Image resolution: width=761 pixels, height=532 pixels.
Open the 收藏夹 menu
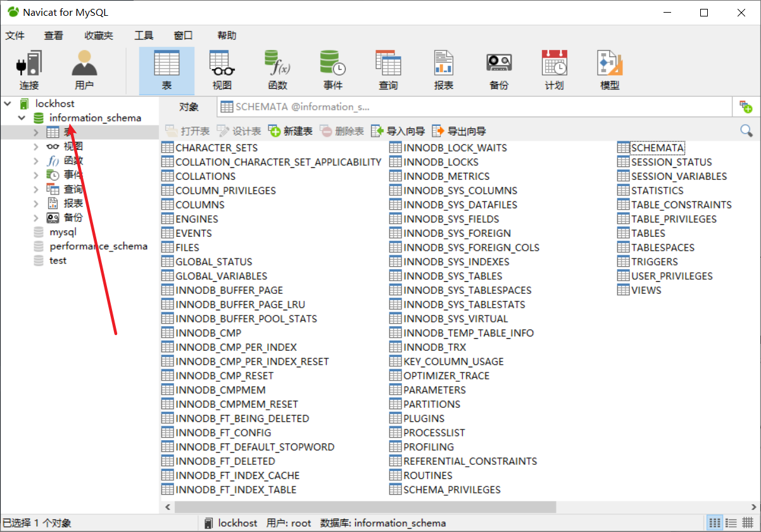tap(99, 35)
